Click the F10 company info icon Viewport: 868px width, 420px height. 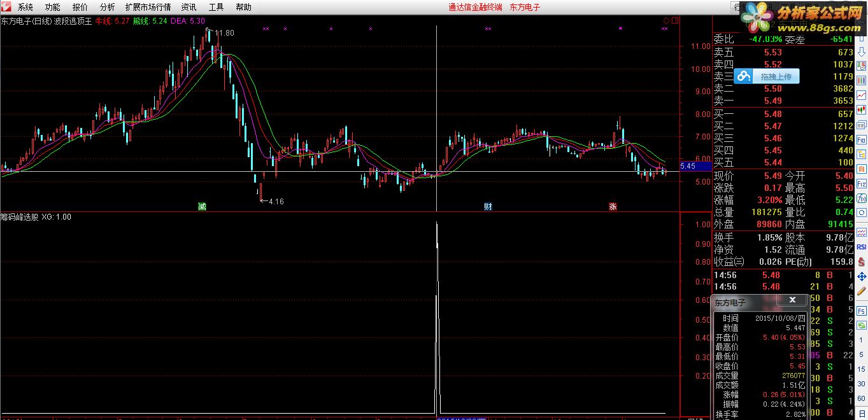pos(861,139)
